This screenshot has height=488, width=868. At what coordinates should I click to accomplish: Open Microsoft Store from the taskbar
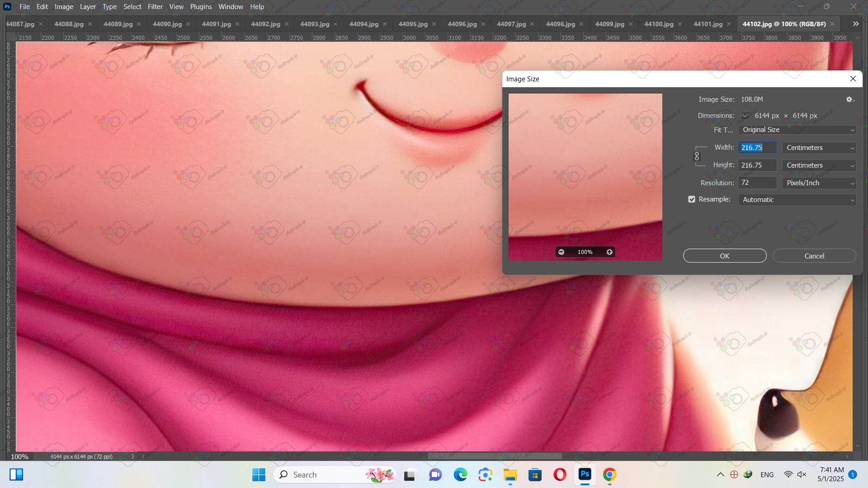tap(535, 474)
